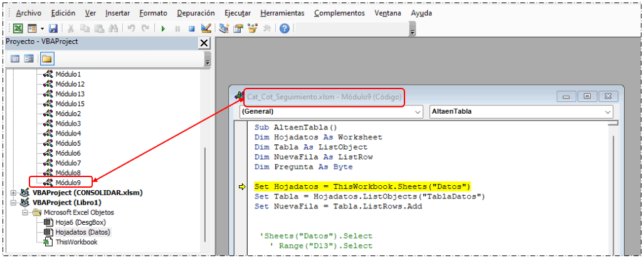Image resolution: width=644 pixels, height=258 pixels.
Task: Select Módulo4 in the project tree
Action: click(68, 133)
